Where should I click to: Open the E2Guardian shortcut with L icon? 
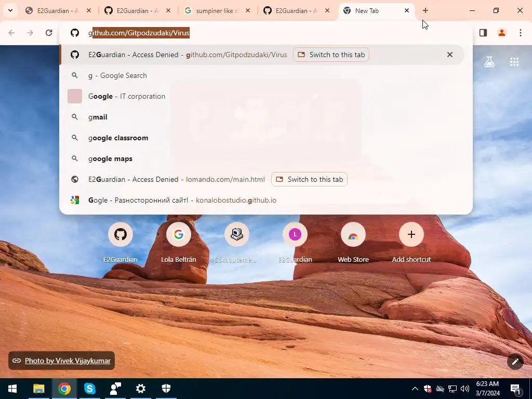coord(295,242)
